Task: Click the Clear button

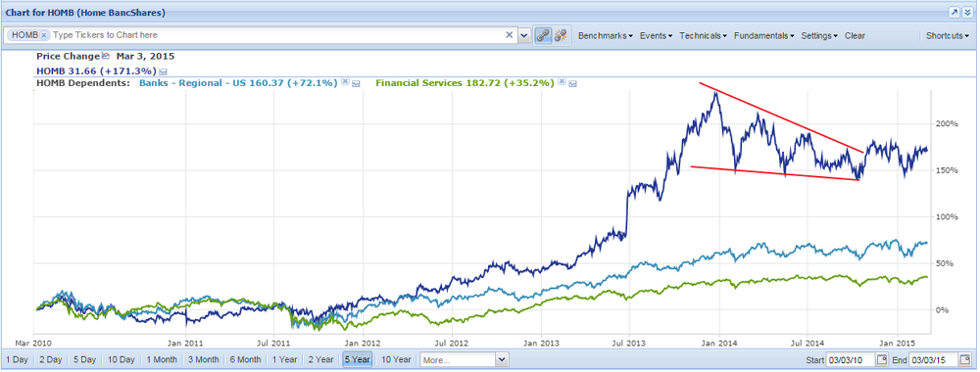Action: click(x=855, y=35)
